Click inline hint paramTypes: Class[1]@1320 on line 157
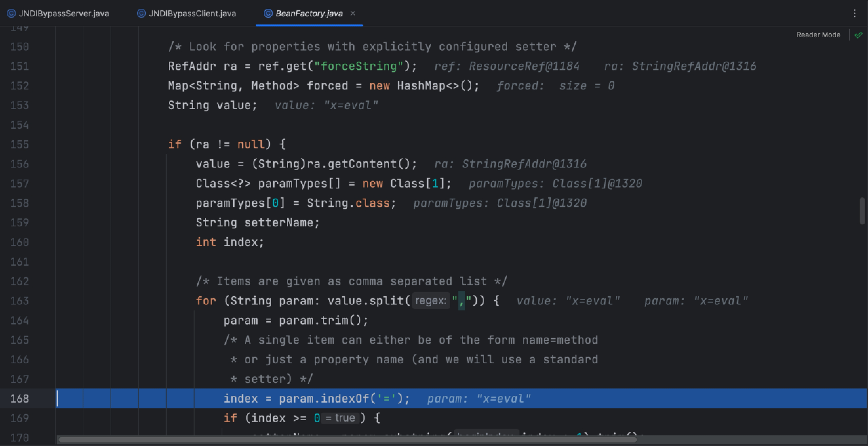This screenshot has width=868, height=446. [555, 184]
